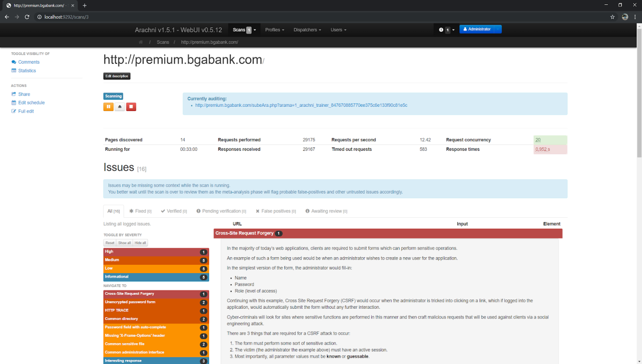Navigate to HTTP TRACE issue
This screenshot has width=642, height=364.
click(156, 311)
